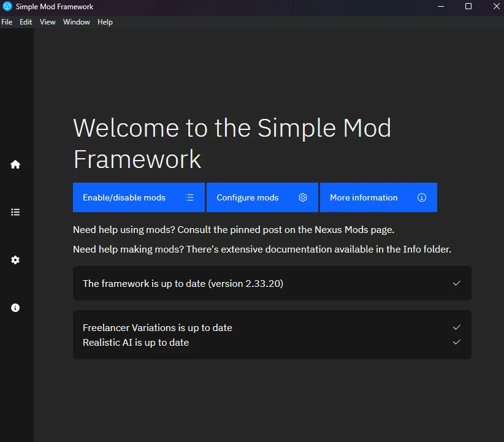Click Freelancer Variations is up to date

158,327
